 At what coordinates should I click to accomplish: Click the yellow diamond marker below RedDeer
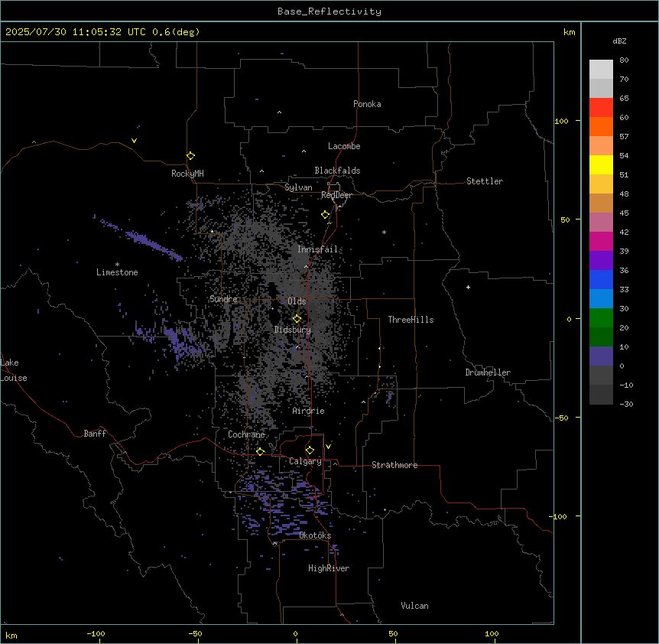(x=326, y=215)
